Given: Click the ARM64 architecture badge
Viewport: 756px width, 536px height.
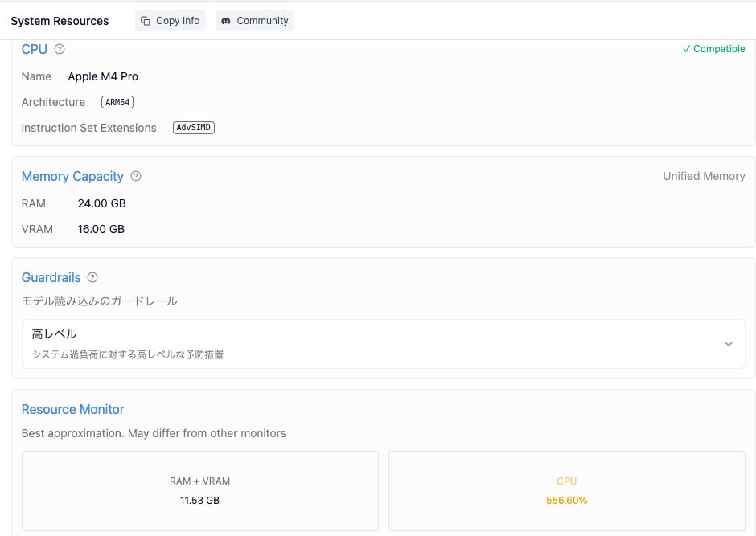Looking at the screenshot, I should [117, 102].
